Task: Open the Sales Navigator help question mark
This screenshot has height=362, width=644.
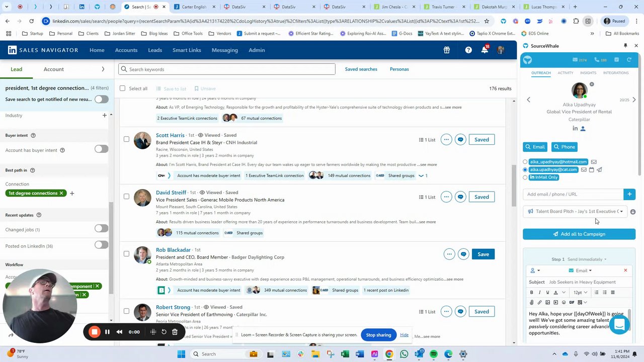Action: tap(468, 50)
